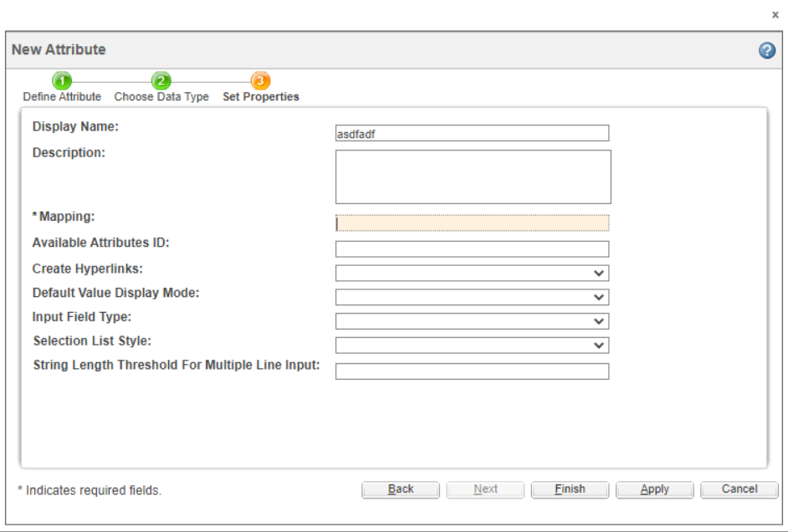Click the "Mapping:" label text
Screen dimensions: 788x532
click(67, 217)
